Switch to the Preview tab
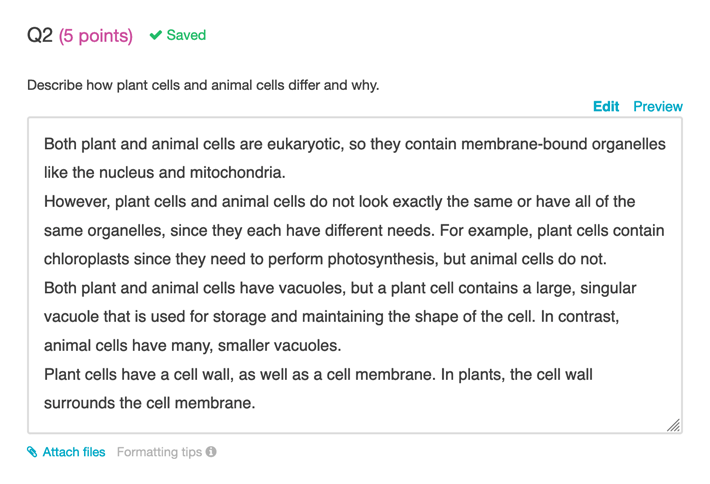The image size is (710, 484). [658, 106]
